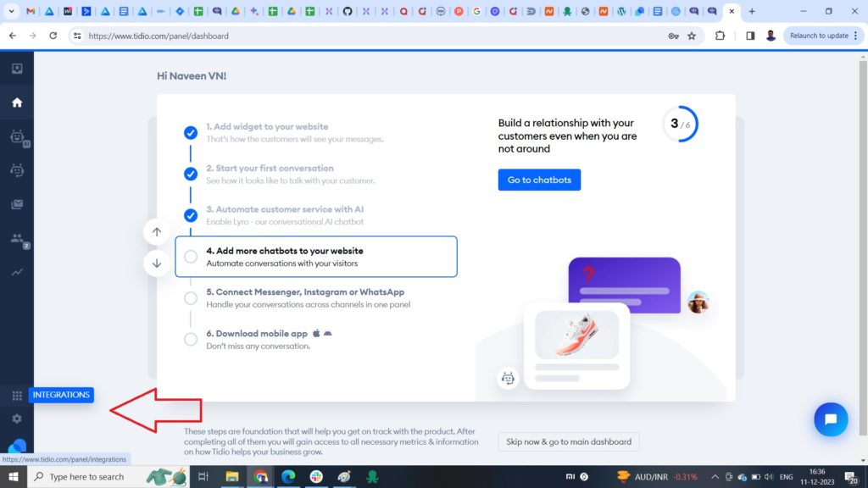The image size is (868, 488).
Task: Click checked step 3 Automate customer service checkmark
Action: [x=191, y=215]
